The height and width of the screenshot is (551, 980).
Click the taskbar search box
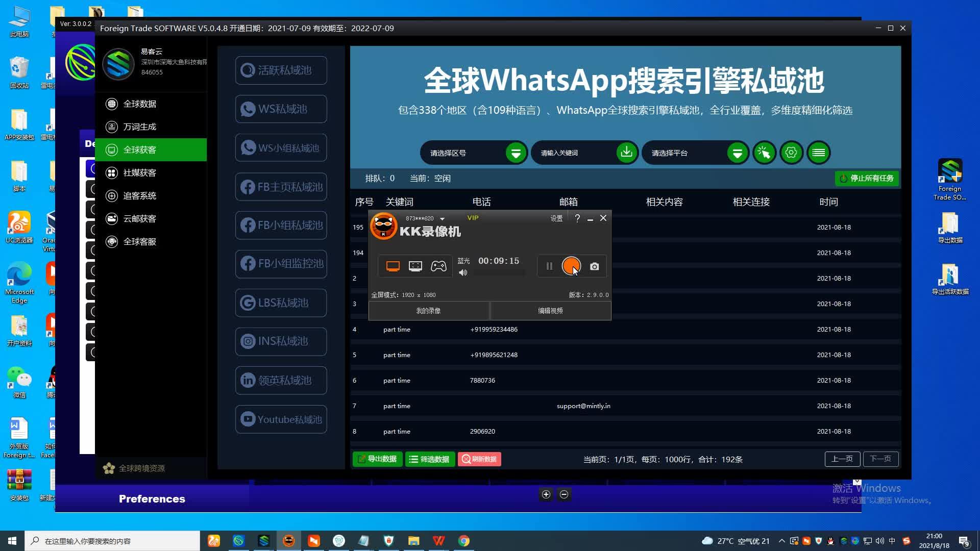[x=112, y=541]
